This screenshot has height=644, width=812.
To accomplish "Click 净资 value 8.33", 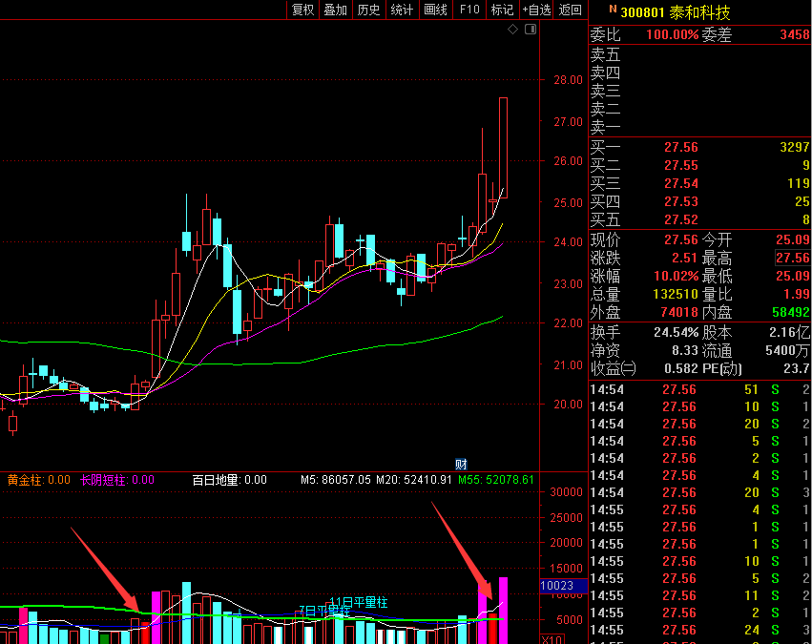I will (x=685, y=350).
